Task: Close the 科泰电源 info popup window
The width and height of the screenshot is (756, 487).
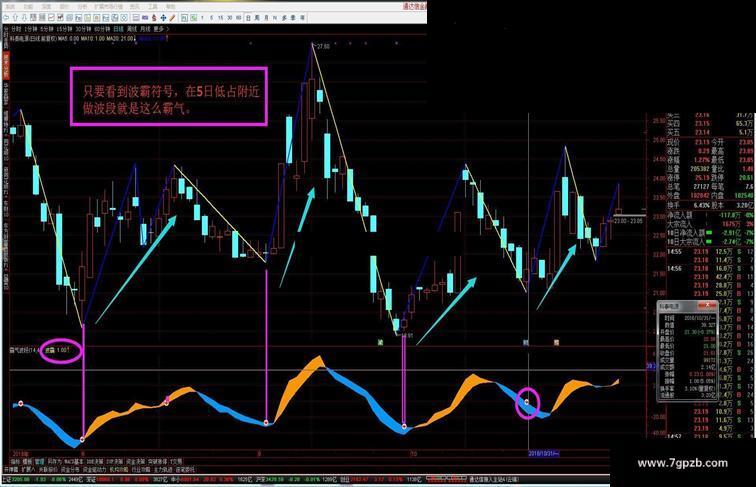Action: pyautogui.click(x=707, y=305)
